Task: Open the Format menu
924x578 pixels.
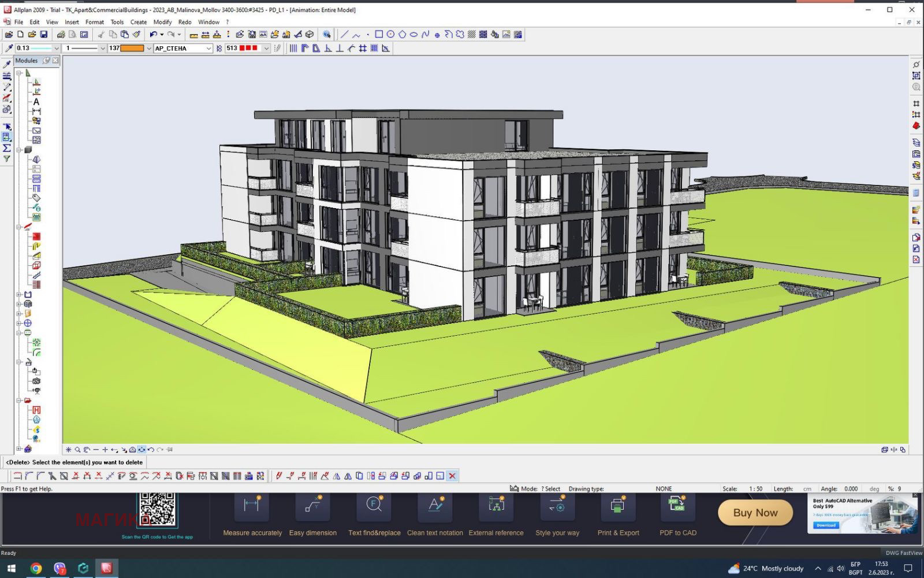Action: click(x=95, y=22)
